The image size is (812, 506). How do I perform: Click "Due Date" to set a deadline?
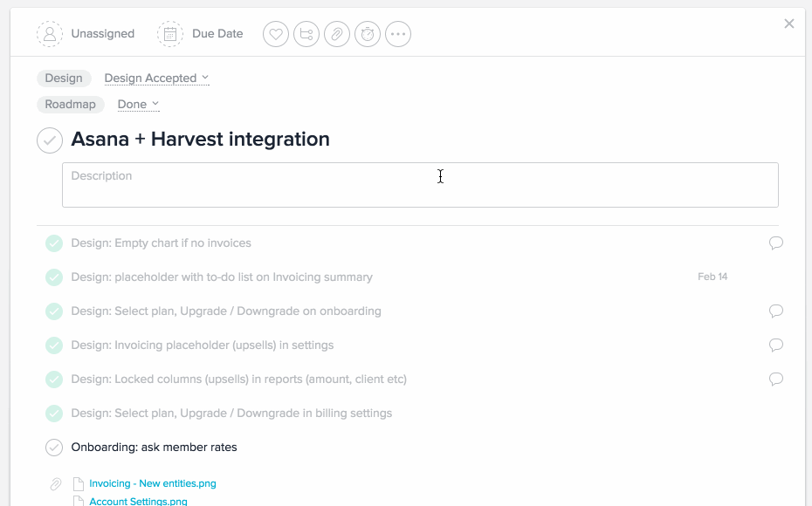(217, 33)
